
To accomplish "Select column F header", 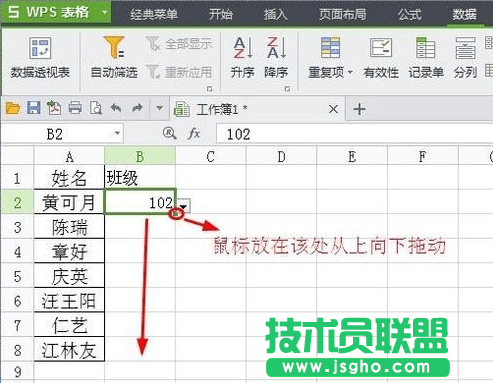I will (423, 156).
